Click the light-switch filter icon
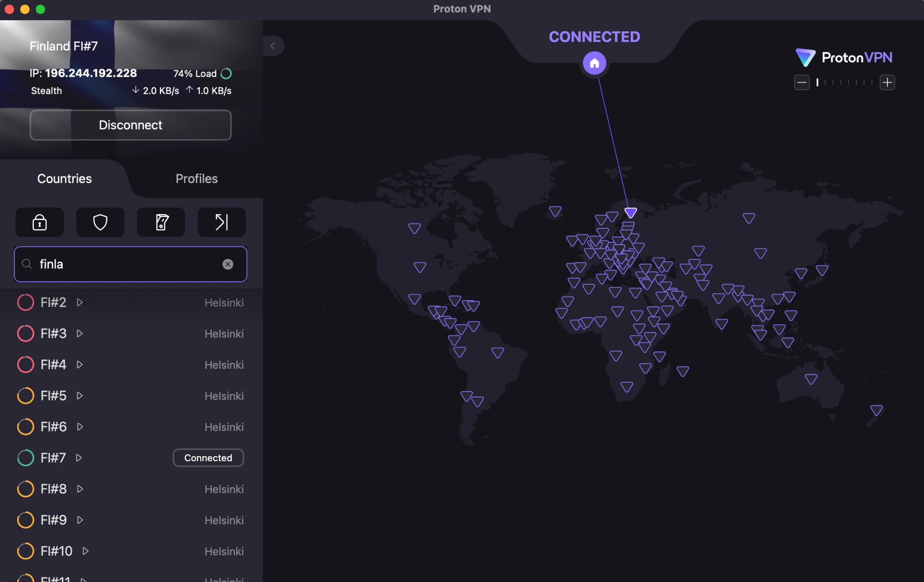The width and height of the screenshot is (924, 582). click(161, 222)
